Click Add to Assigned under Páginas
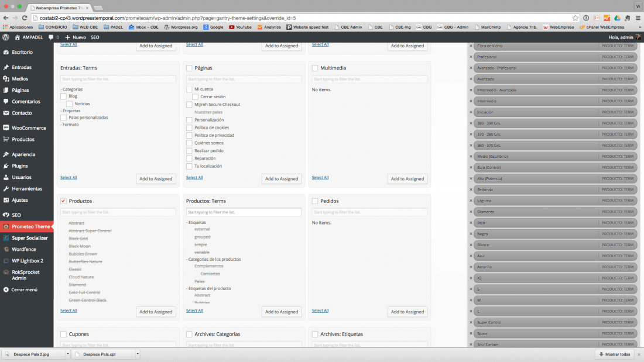This screenshot has width=644, height=362. [282, 179]
